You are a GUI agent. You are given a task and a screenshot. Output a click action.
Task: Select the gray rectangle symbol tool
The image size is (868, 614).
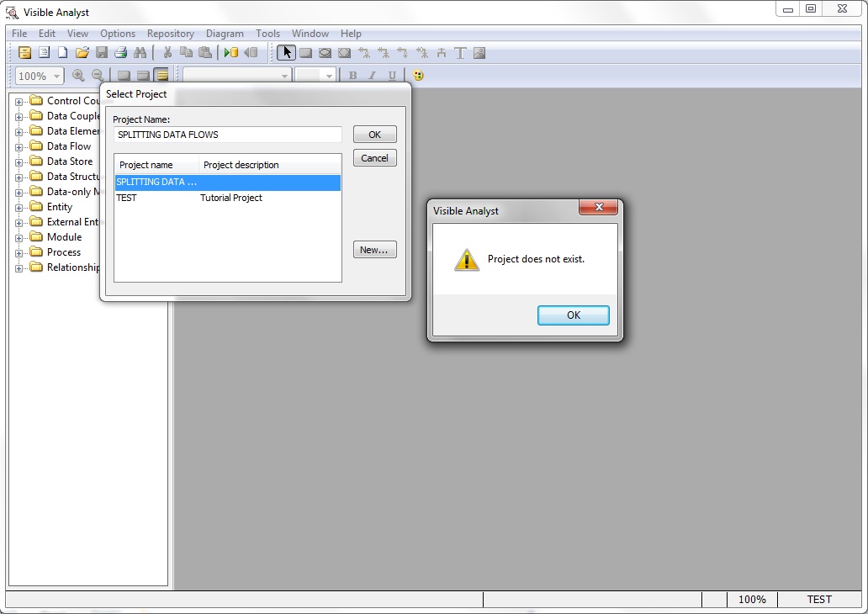click(305, 53)
